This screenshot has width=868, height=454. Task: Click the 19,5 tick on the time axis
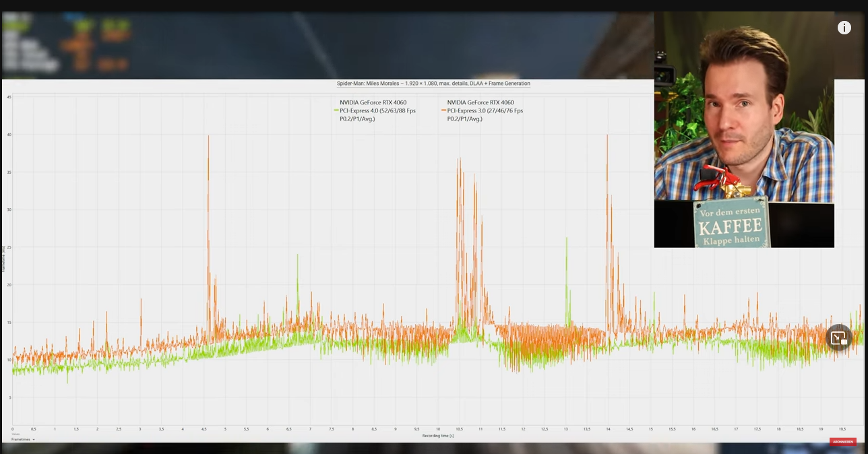[842, 429]
